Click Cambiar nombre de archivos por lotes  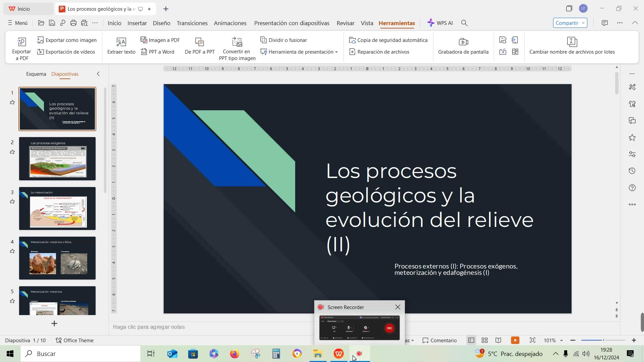pos(572,46)
